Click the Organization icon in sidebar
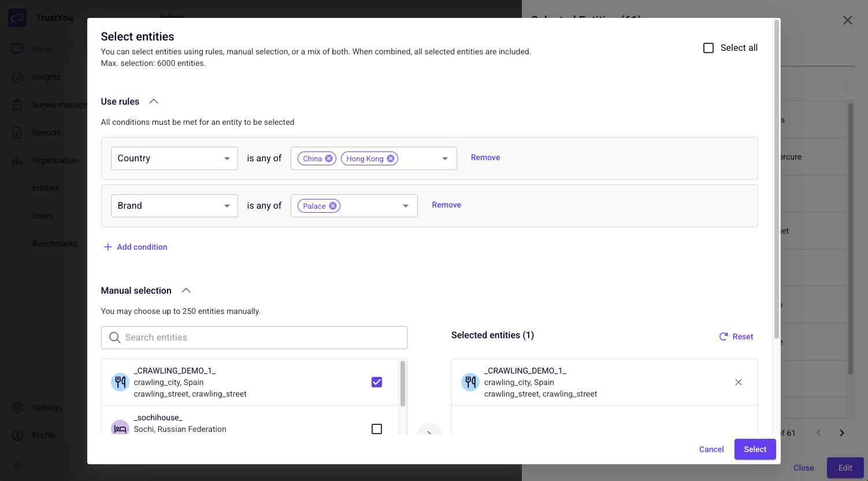Viewport: 868px width, 481px height. 17,160
